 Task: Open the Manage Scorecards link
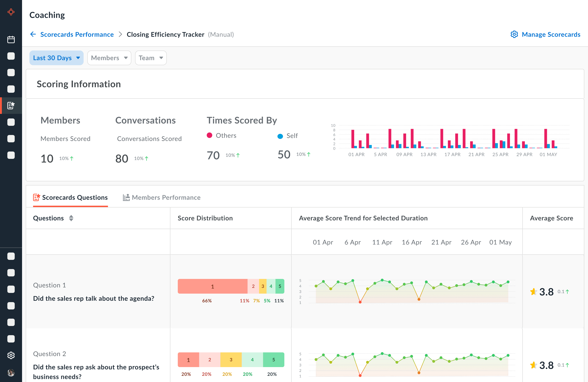coord(551,34)
